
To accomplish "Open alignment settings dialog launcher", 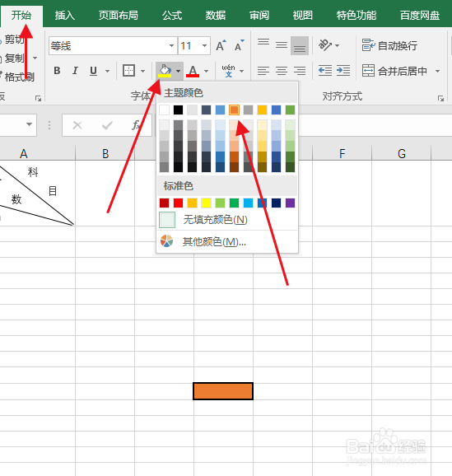I will click(440, 98).
